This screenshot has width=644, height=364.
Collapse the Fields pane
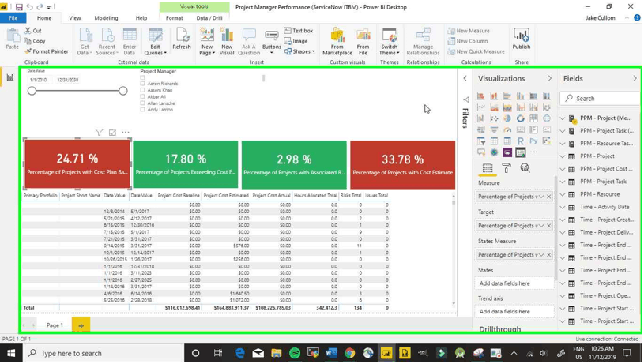click(x=635, y=78)
